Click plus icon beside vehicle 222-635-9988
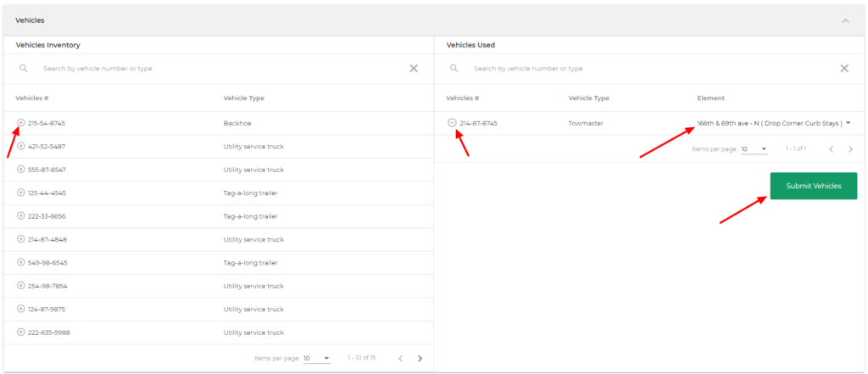This screenshot has width=868, height=374. (21, 332)
